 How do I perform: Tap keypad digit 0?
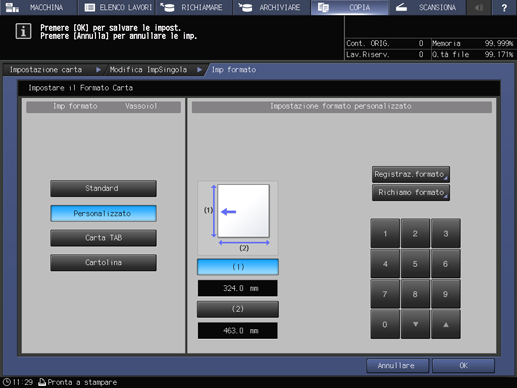(385, 324)
